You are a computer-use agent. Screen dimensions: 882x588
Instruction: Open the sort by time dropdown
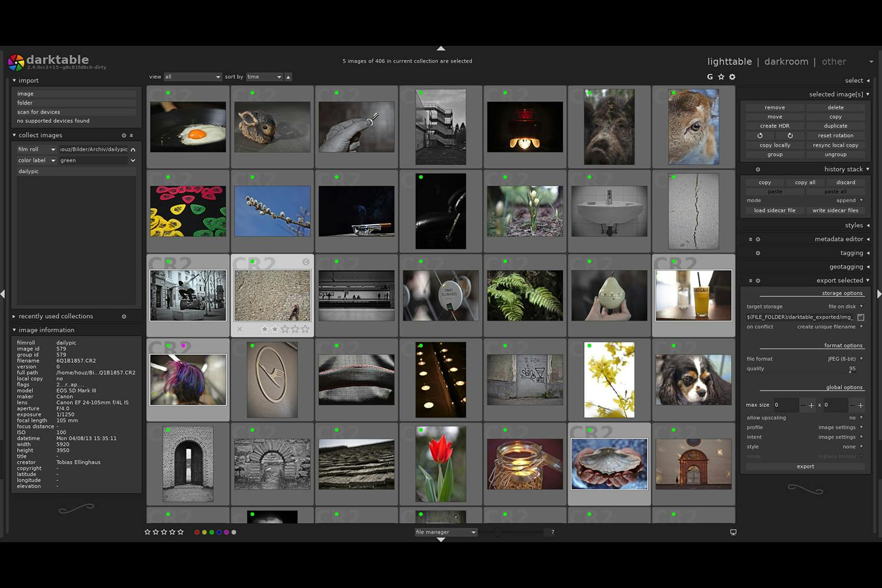264,76
